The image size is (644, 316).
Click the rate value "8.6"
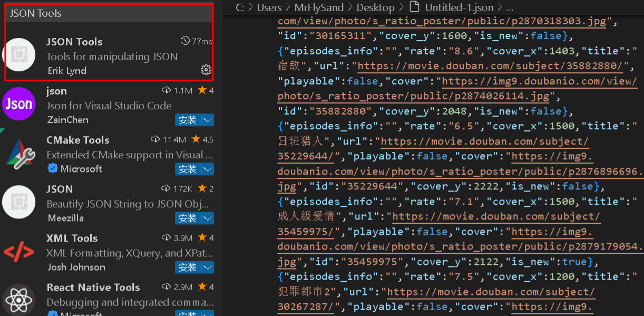[463, 51]
